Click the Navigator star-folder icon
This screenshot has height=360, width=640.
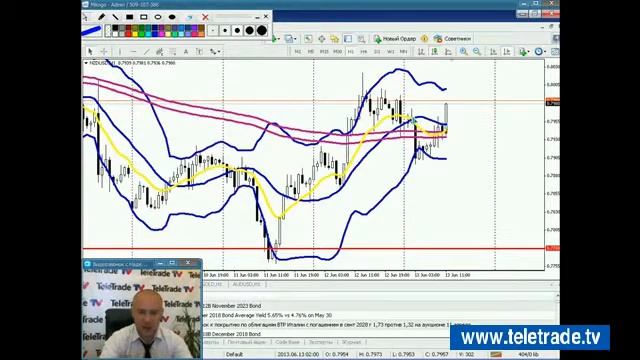pos(334,39)
